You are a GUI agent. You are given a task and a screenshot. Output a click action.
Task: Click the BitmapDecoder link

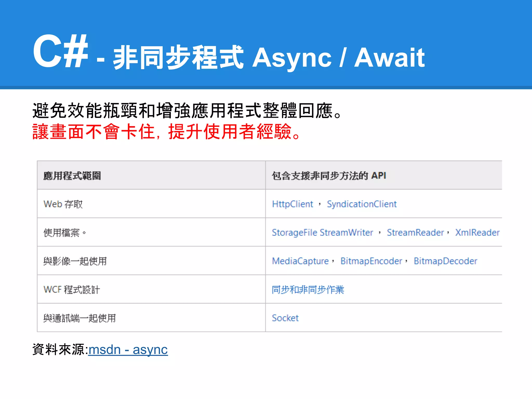[445, 261]
